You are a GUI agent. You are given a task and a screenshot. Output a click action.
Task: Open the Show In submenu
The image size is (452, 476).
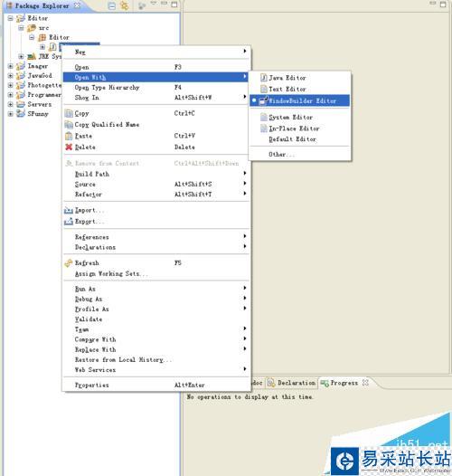click(156, 98)
